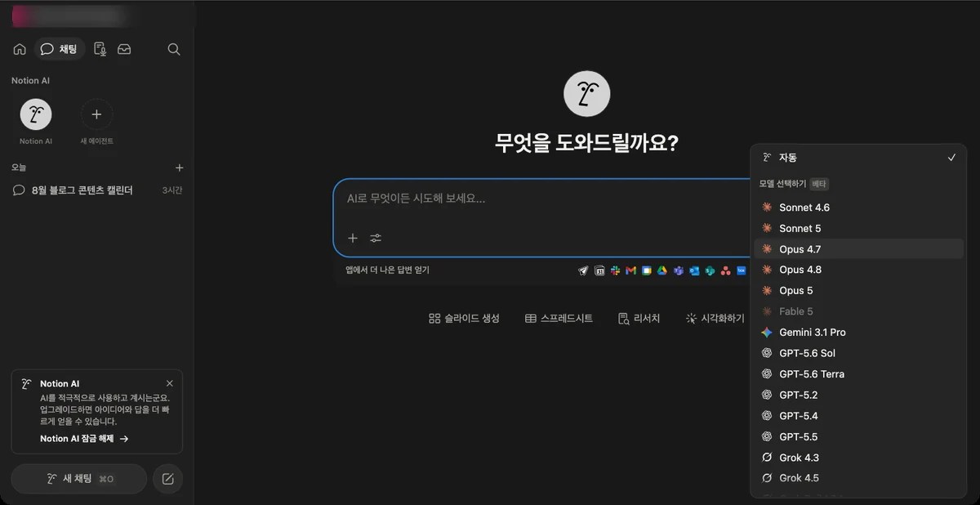The image size is (980, 505).
Task: Click the Gmail integration icon
Action: (x=630, y=270)
